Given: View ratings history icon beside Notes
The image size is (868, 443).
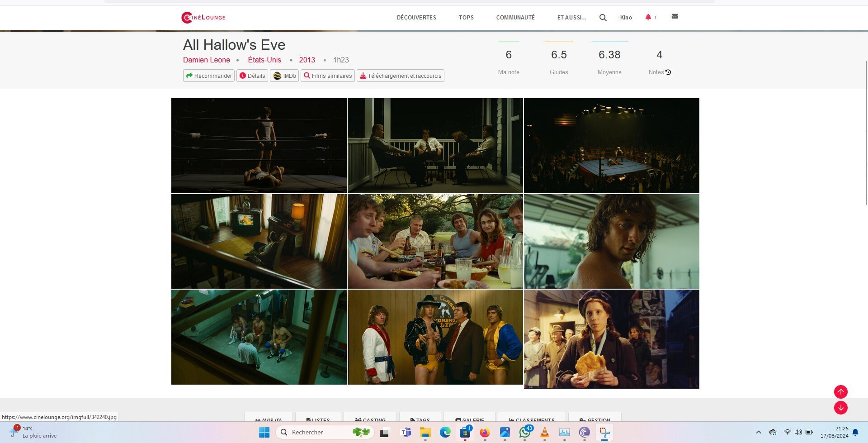Looking at the screenshot, I should pos(668,72).
